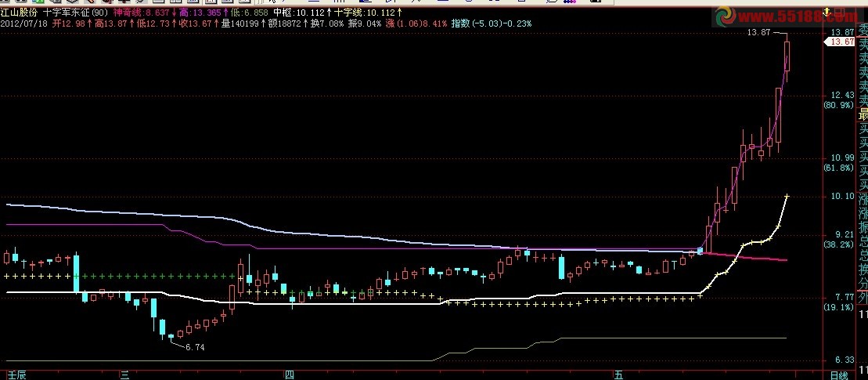Click the amplitude 振9.04%

(365, 24)
